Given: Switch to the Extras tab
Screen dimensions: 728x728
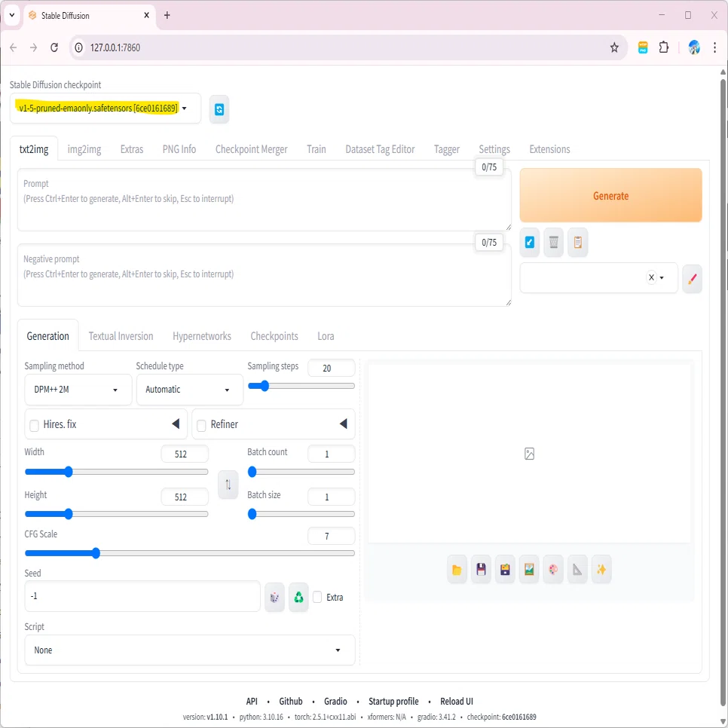Looking at the screenshot, I should coord(132,149).
